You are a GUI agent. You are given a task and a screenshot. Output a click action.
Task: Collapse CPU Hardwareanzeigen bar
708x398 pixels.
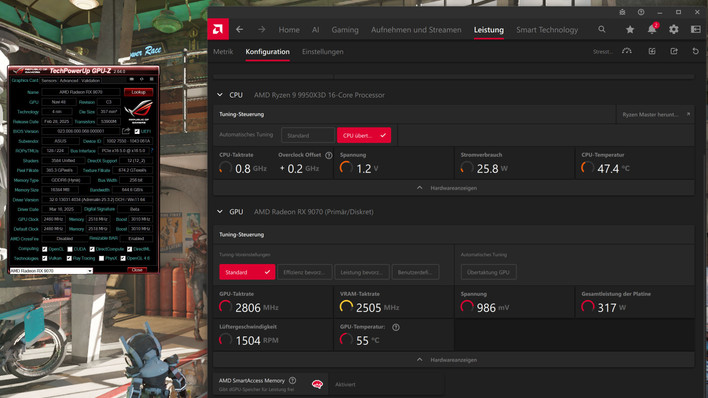453,188
